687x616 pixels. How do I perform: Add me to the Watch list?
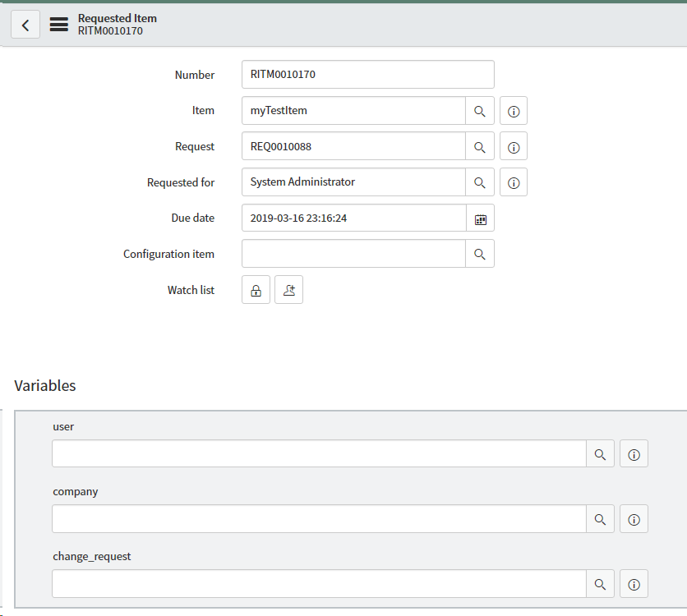click(288, 290)
